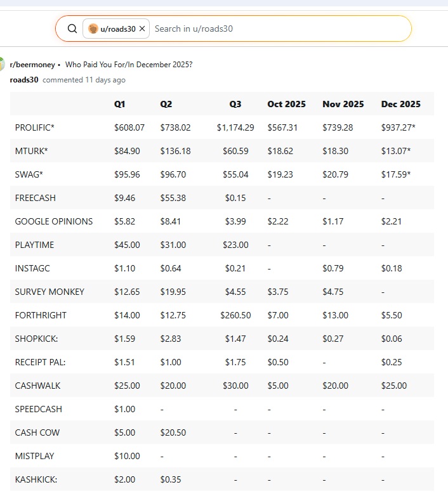The image size is (448, 494).
Task: Click the PROLIFIC* row label
Action: point(35,127)
